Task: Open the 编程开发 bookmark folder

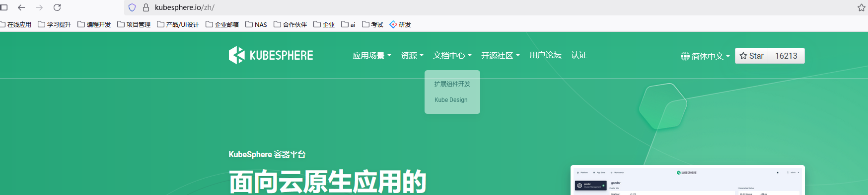Action: point(94,24)
